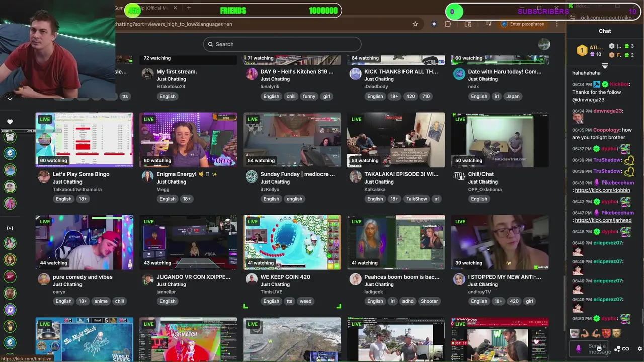This screenshot has height=362, width=644.
Task: Open new browser tab with plus button
Action: 189,8
